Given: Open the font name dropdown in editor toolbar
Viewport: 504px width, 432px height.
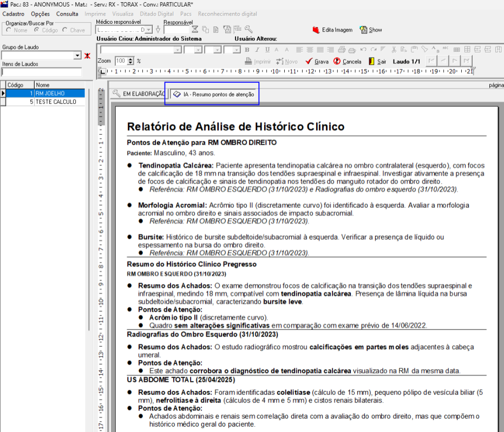Looking at the screenshot, I should click(x=177, y=50).
